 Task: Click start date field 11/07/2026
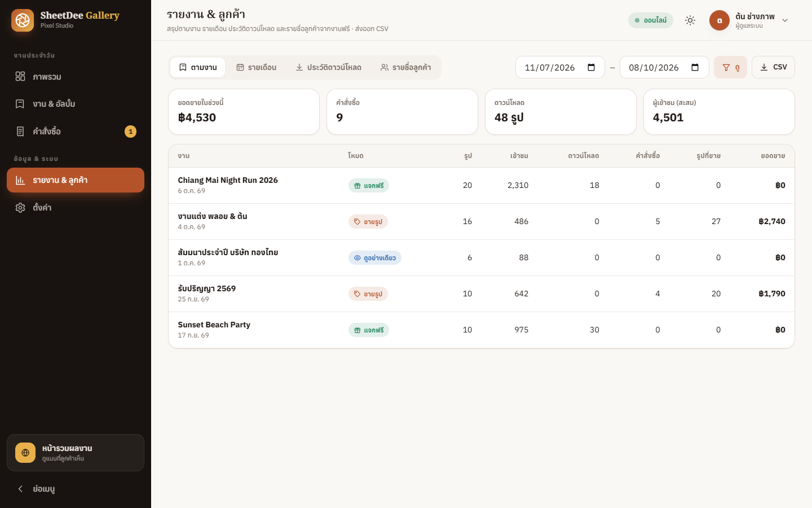(x=560, y=67)
